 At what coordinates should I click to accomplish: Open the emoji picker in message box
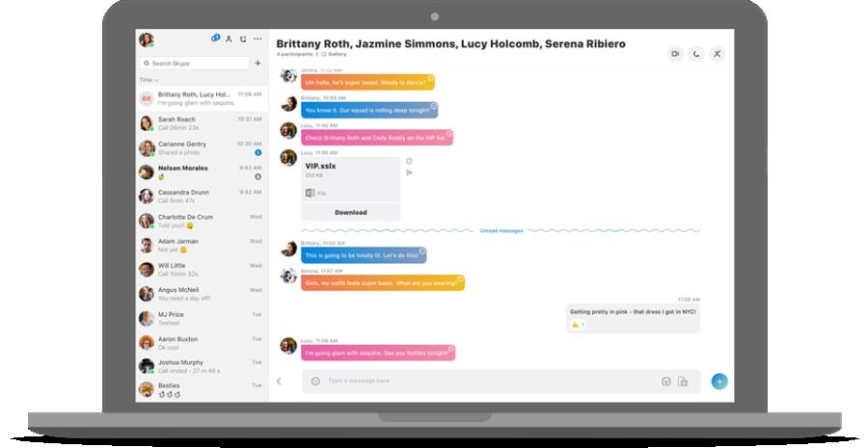pos(315,382)
